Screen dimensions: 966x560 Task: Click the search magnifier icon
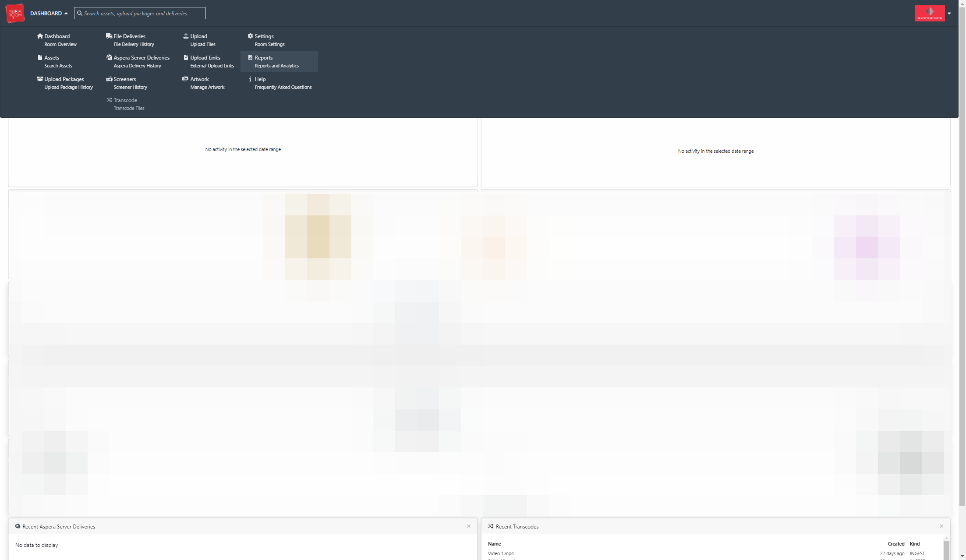pos(80,13)
